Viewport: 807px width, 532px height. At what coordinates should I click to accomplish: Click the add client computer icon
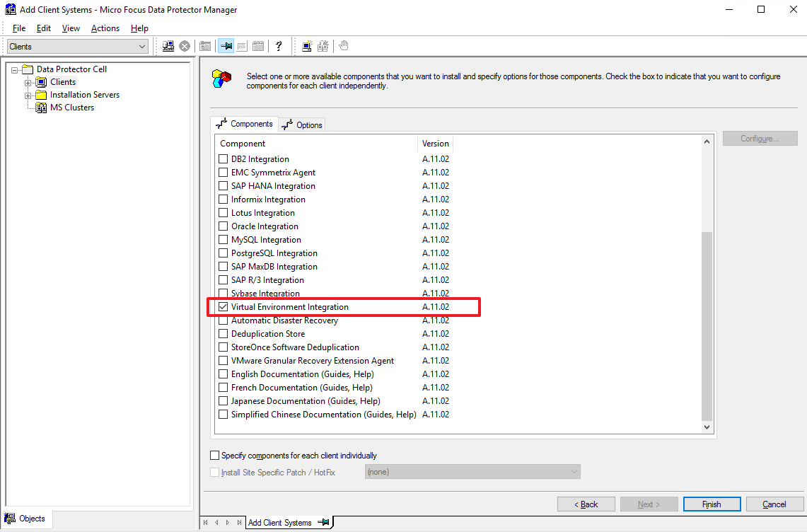tap(307, 47)
